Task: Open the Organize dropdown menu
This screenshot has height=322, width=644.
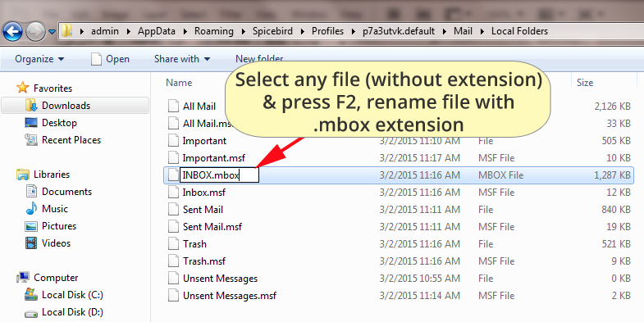Action: (39, 59)
